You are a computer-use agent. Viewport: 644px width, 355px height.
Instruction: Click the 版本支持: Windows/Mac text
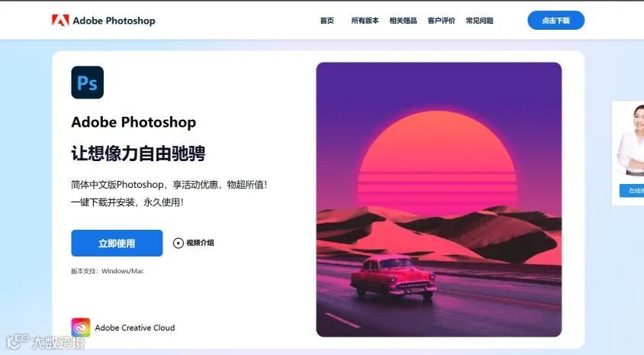click(x=107, y=271)
